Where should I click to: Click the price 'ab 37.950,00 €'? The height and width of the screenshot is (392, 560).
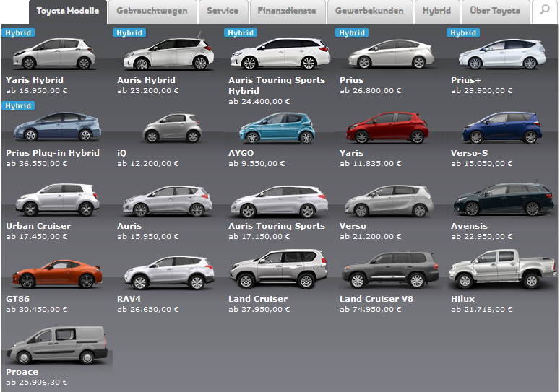point(259,310)
